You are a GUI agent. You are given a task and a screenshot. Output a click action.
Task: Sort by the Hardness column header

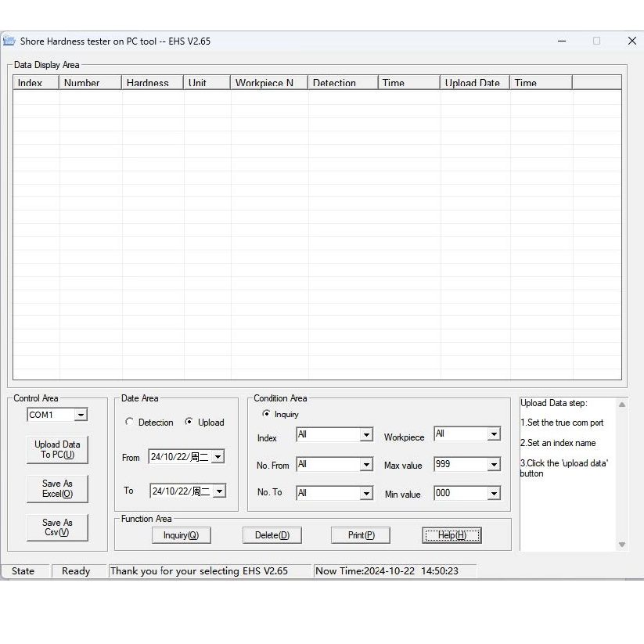153,82
